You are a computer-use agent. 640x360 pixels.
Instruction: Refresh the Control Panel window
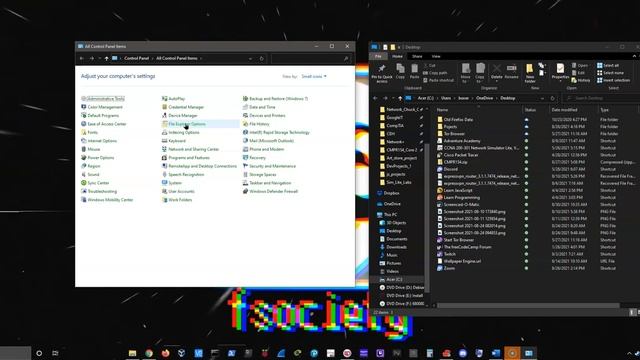(262, 58)
